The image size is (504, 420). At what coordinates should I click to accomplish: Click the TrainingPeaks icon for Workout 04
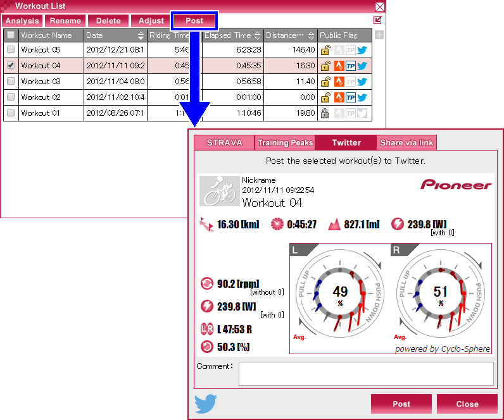[x=351, y=66]
